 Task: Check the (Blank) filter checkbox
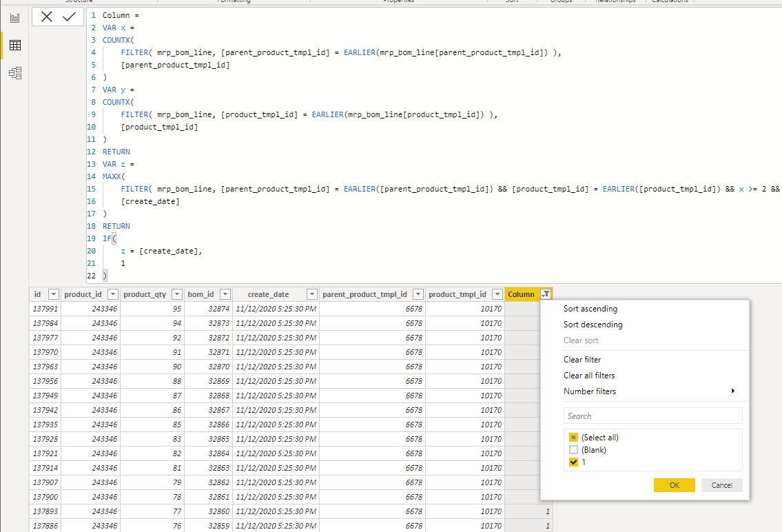click(x=573, y=450)
